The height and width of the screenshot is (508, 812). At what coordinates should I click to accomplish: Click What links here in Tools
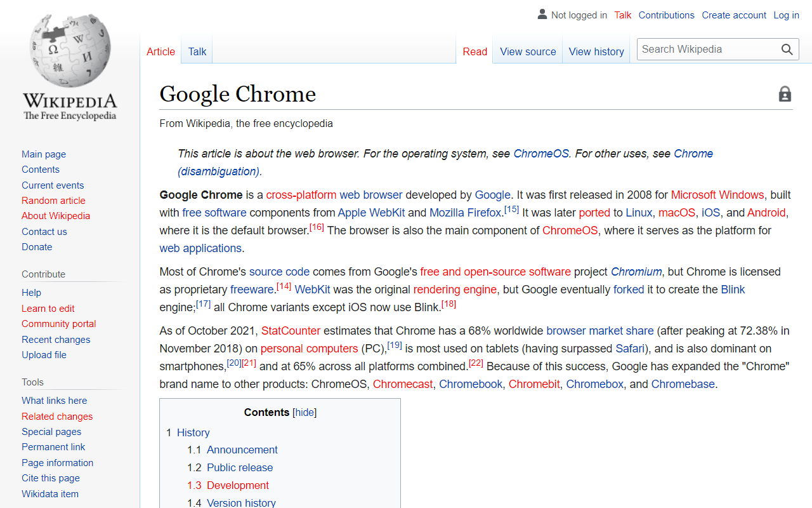click(54, 401)
